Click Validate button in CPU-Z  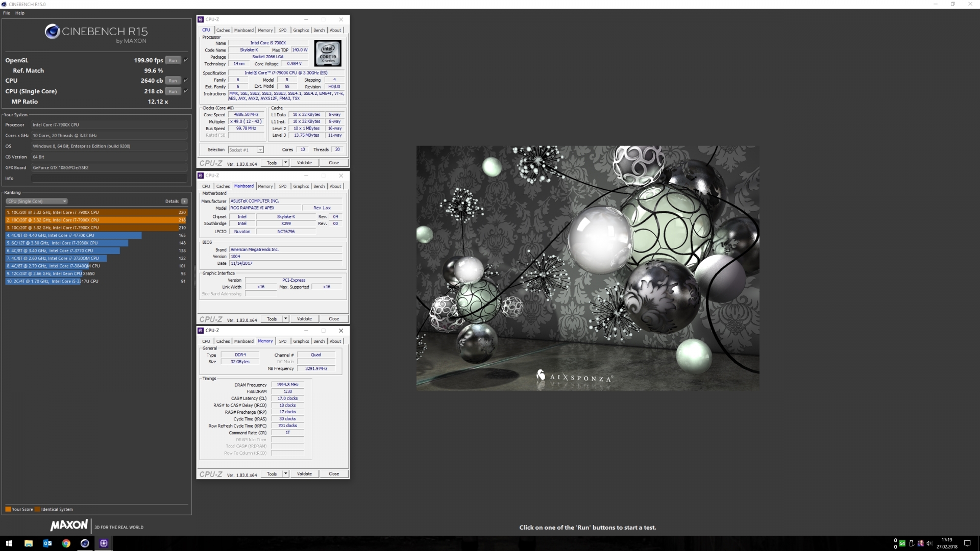304,163
